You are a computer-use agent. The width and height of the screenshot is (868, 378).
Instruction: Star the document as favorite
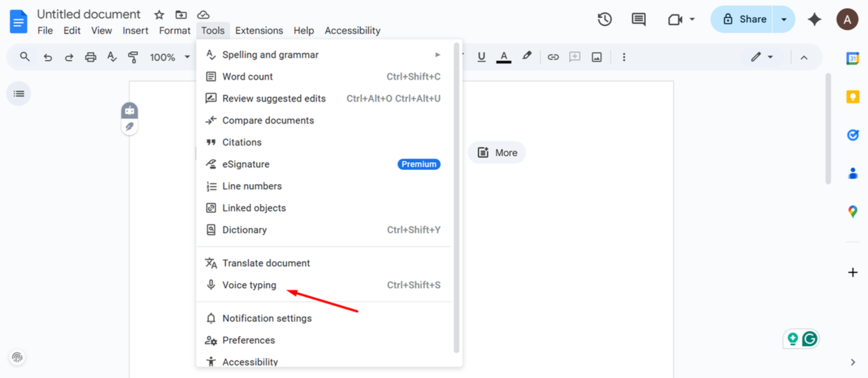pyautogui.click(x=159, y=15)
